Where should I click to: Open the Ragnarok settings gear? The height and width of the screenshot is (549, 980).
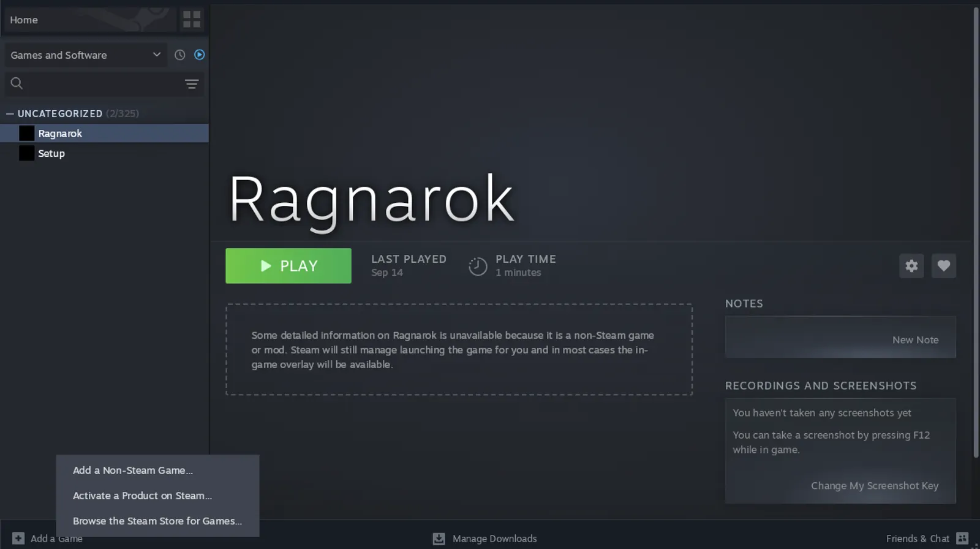coord(911,266)
